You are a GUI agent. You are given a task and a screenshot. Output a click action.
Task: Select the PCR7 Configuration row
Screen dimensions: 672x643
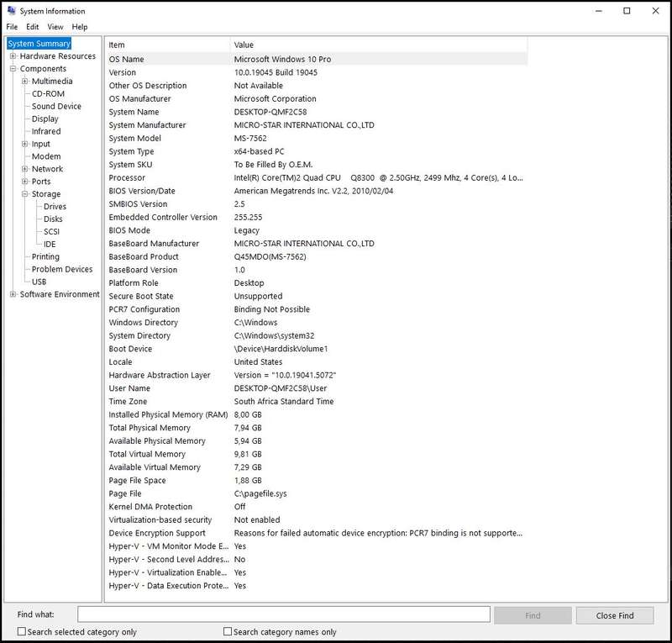pyautogui.click(x=317, y=308)
